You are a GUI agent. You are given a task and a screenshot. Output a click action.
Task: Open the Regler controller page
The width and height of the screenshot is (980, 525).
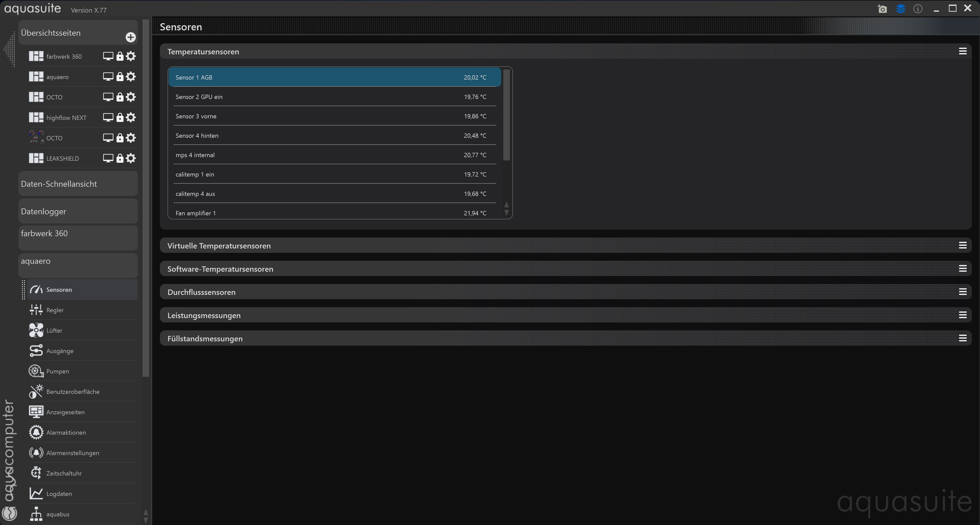click(x=82, y=310)
